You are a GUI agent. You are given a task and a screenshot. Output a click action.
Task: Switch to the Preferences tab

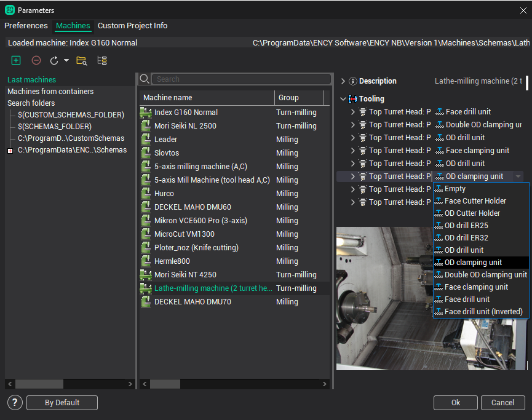(26, 26)
